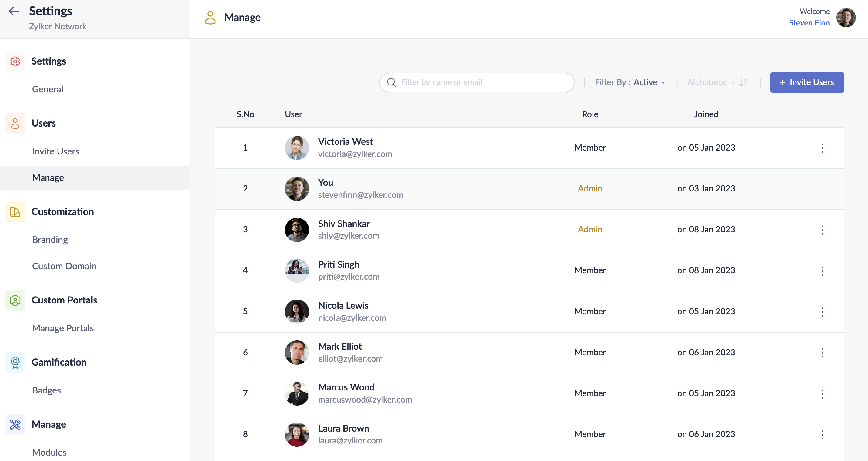The height and width of the screenshot is (461, 868).
Task: Click the Custom Portals hexagon icon
Action: click(15, 300)
